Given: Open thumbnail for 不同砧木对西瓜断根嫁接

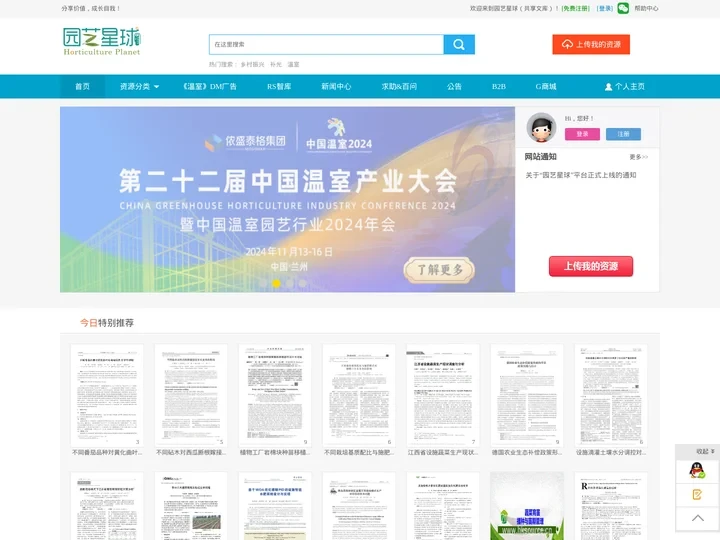Looking at the screenshot, I should click(191, 395).
